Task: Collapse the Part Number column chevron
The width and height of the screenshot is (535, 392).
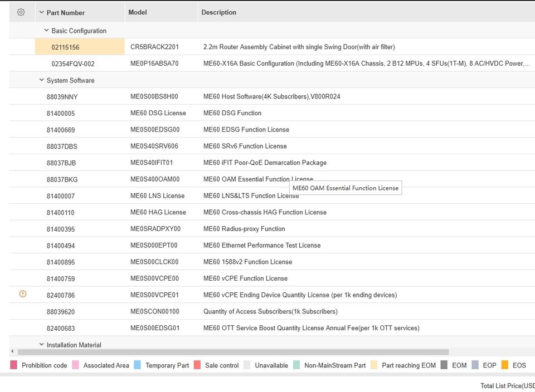Action: pyautogui.click(x=41, y=12)
